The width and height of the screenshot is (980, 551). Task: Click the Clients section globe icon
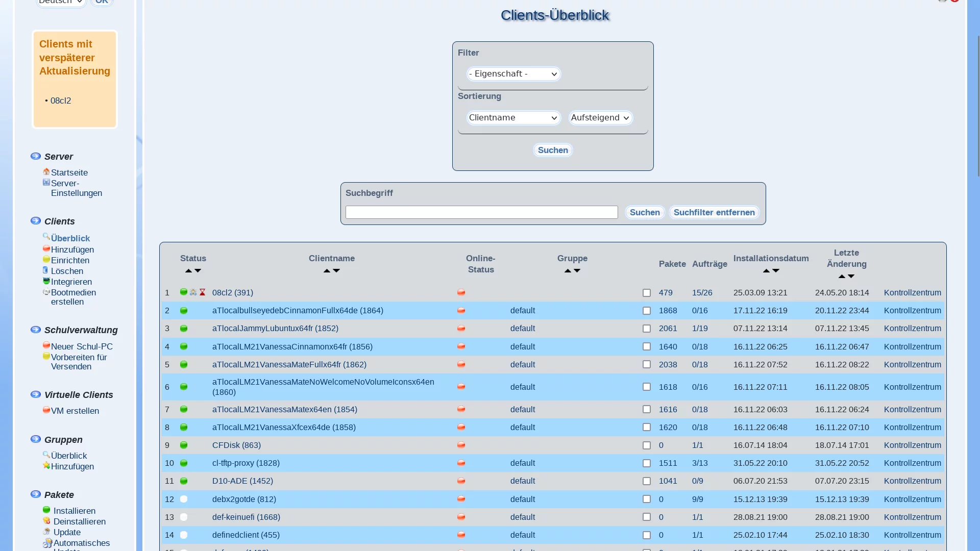coord(36,220)
